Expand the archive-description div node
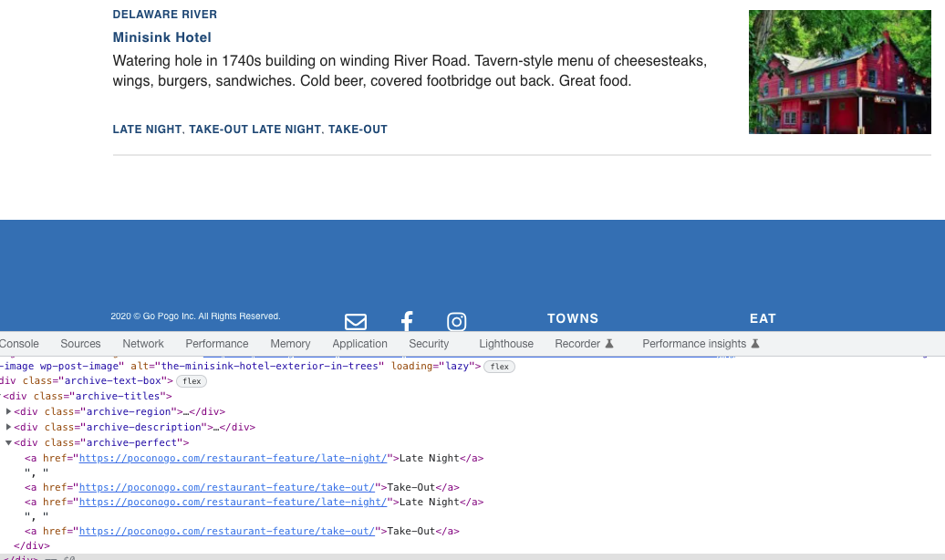 [x=8, y=427]
